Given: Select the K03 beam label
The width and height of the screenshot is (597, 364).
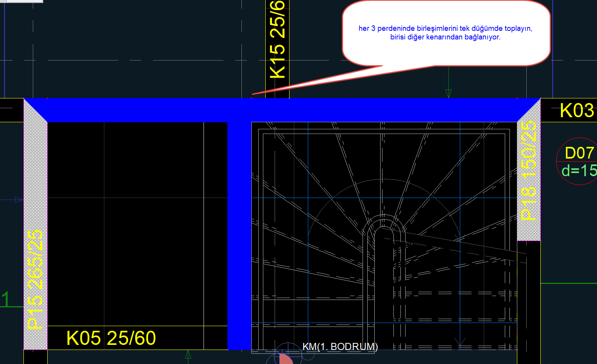Looking at the screenshot, I should pos(577,111).
